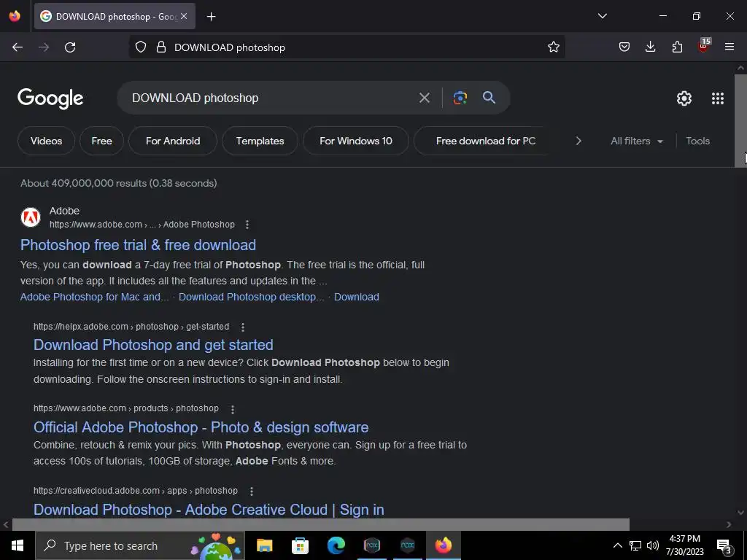The image size is (747, 560).
Task: Click the vertical page scrollbar thumb
Action: pyautogui.click(x=740, y=120)
